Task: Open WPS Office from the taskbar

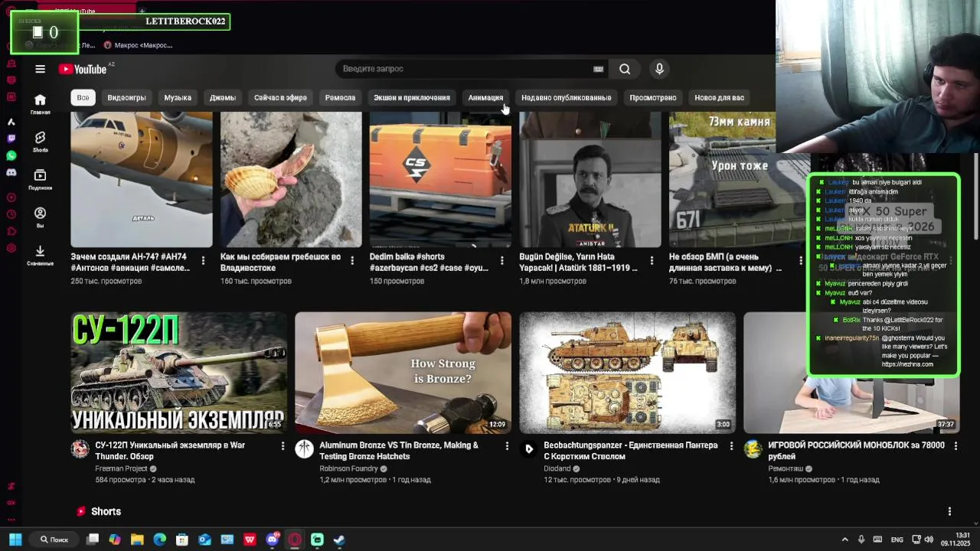Action: [x=250, y=540]
